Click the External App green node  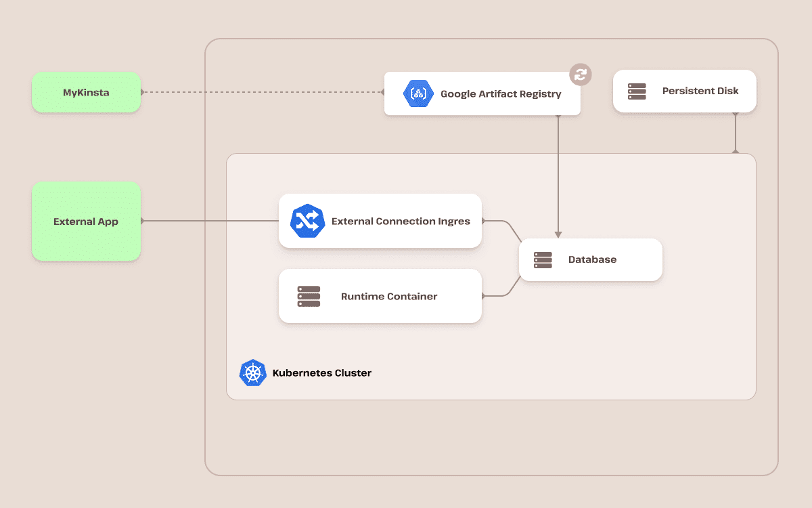86,221
